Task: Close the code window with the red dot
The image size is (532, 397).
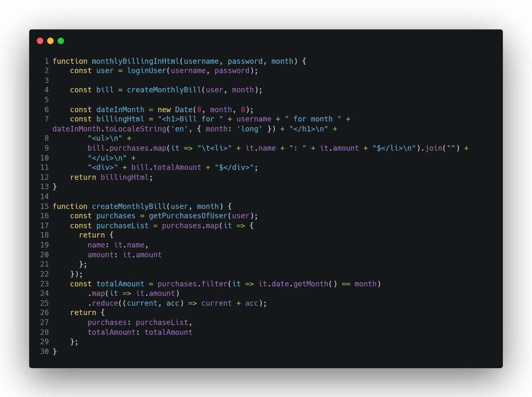Action: 40,41
